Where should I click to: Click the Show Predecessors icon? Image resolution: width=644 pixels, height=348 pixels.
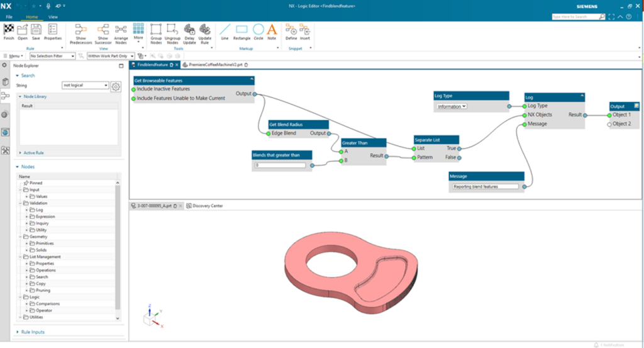point(81,30)
